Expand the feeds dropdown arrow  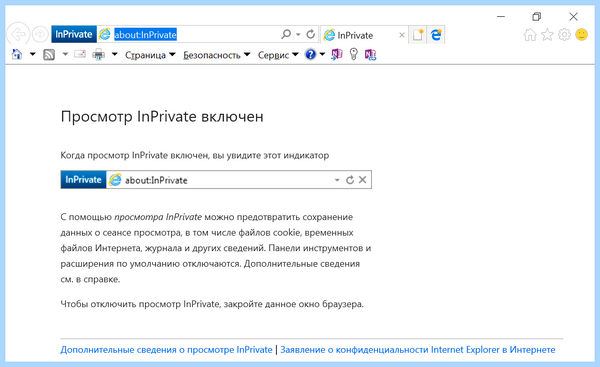tap(65, 54)
